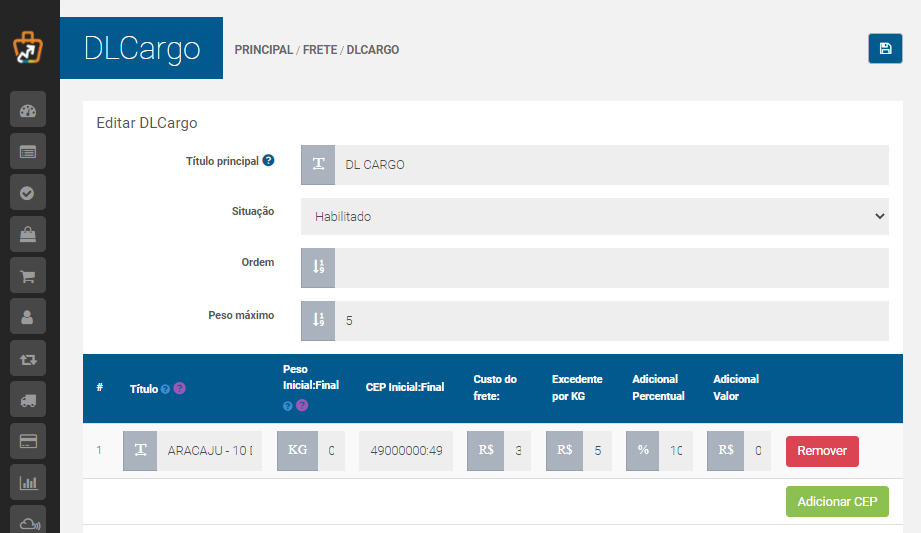Screen dimensions: 921x533
Task: Open the list sidebar icon
Action: [x=28, y=152]
